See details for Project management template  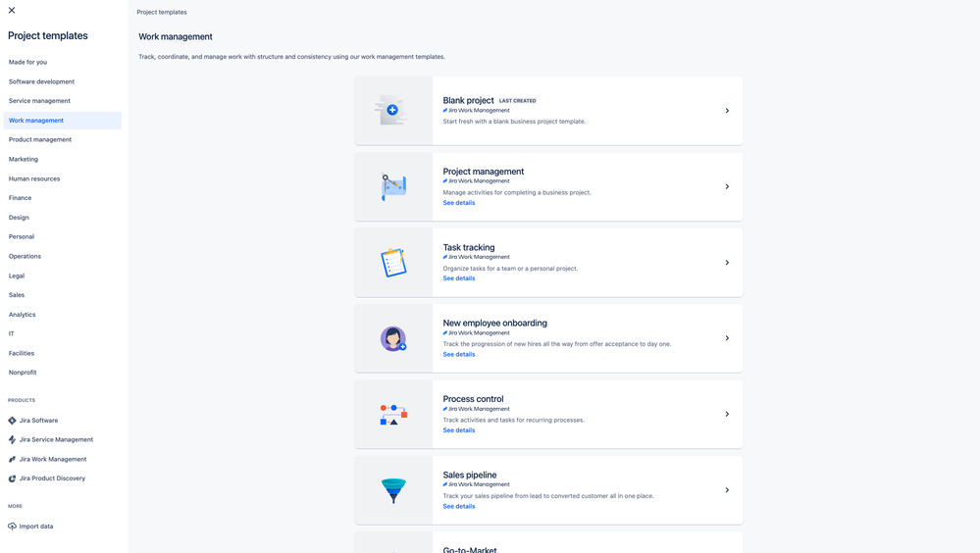(x=459, y=202)
